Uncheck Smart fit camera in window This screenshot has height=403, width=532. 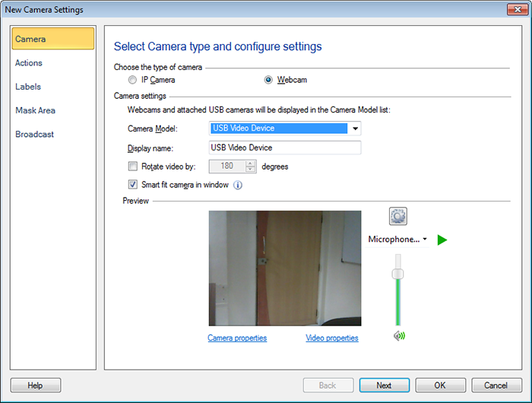(x=133, y=185)
